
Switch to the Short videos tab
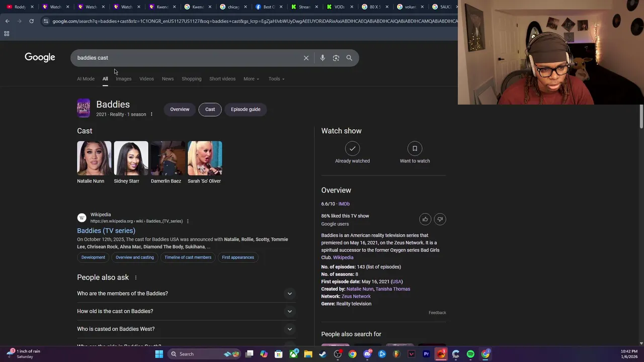(222, 79)
